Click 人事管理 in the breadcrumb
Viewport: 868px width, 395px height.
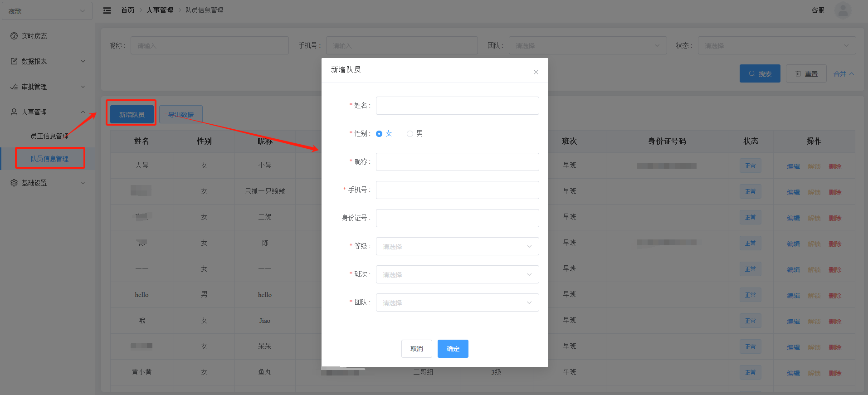[160, 10]
